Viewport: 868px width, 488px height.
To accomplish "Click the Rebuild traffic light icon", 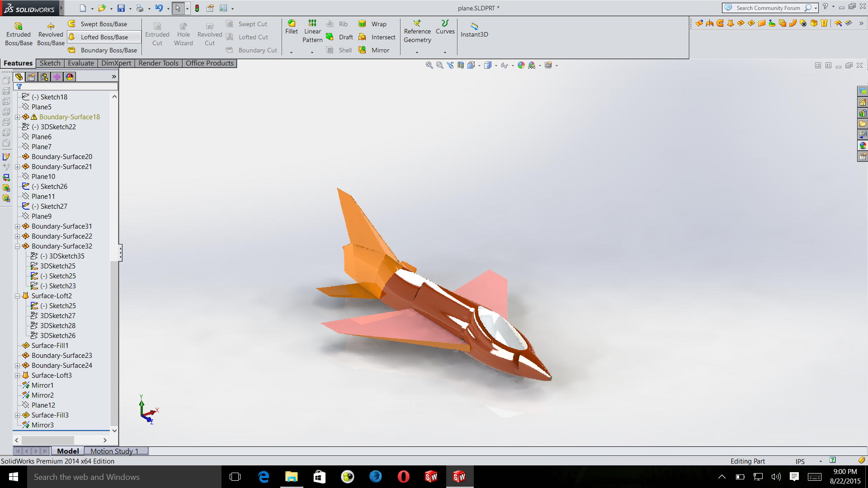I will point(197,8).
